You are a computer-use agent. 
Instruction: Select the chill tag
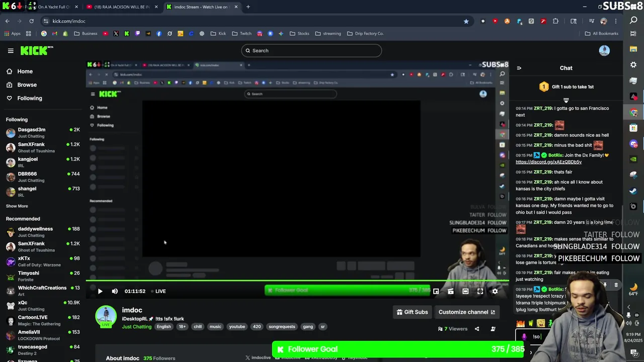point(198,327)
